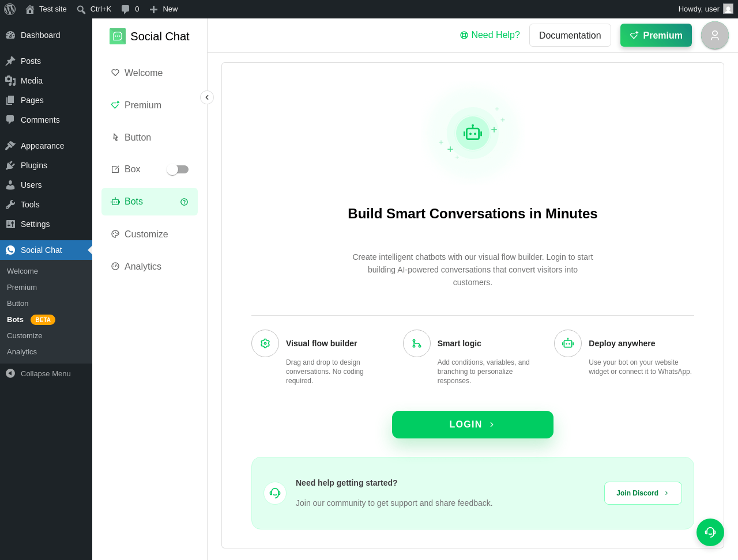This screenshot has width=738, height=560.
Task: Open the Welcome tab in Social Chat panel
Action: (x=149, y=73)
